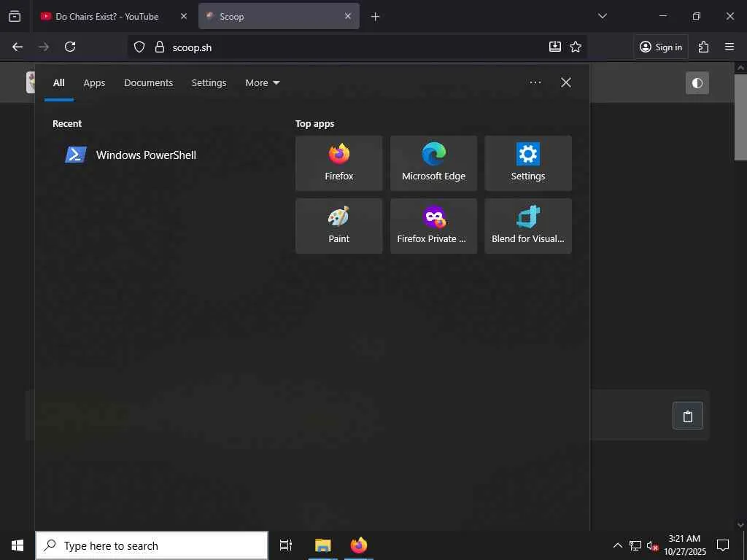Open search panel options ellipsis
Screen dimensions: 747x560
(535, 82)
